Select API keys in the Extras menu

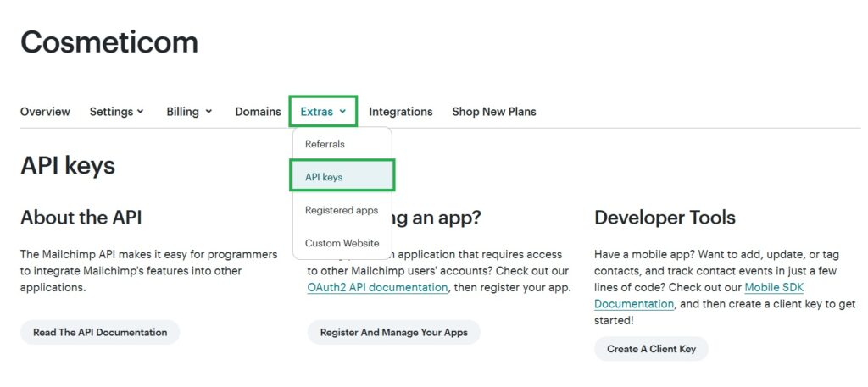click(x=342, y=176)
